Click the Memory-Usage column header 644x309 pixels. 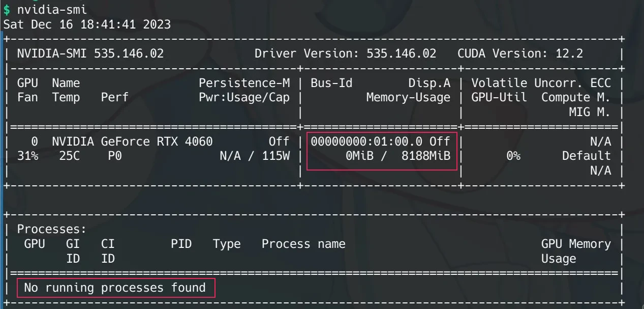[x=408, y=97]
